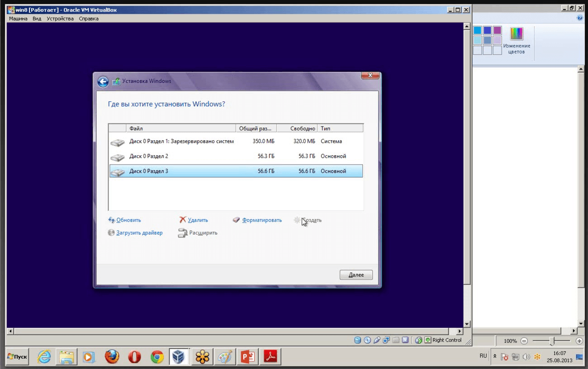
Task: Select the Диск 0 Раздел 3 row
Action: (x=236, y=171)
